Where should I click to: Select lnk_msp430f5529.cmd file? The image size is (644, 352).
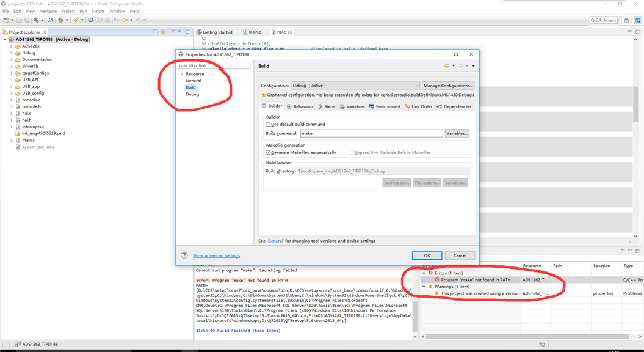click(43, 133)
